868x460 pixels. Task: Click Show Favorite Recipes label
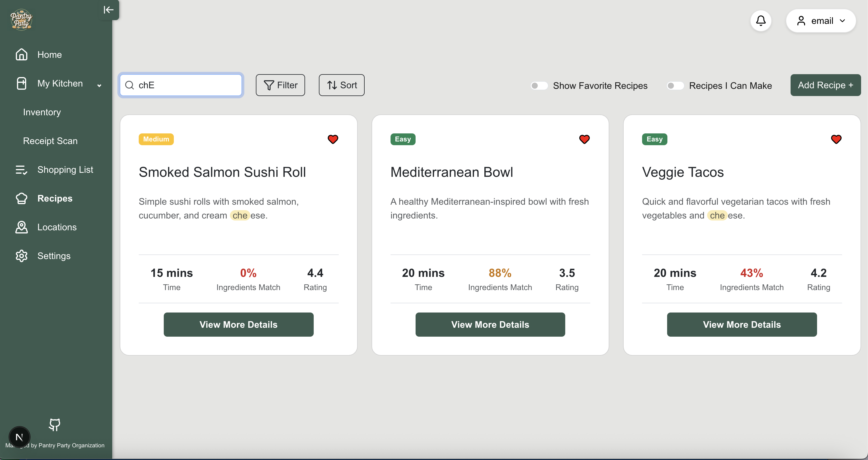(x=600, y=86)
